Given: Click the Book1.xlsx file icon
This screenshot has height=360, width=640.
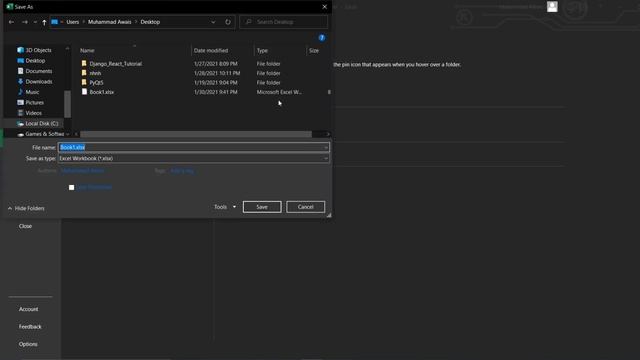Looking at the screenshot, I should 84,92.
